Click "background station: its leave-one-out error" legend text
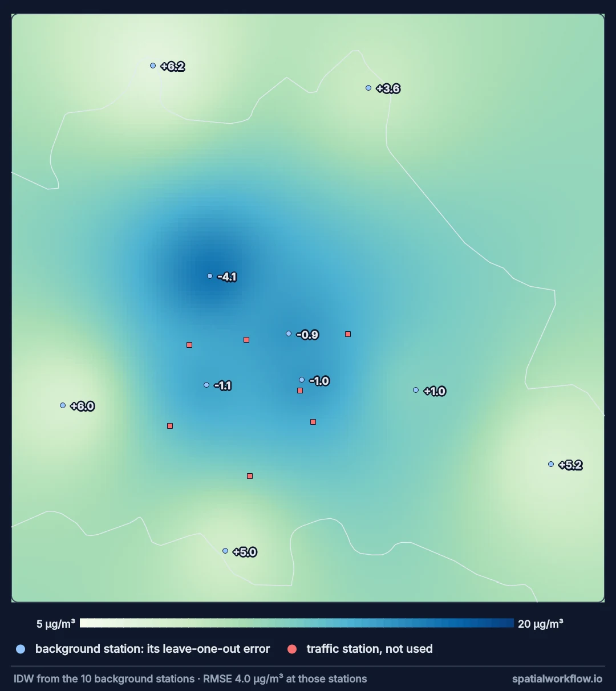The height and width of the screenshot is (691, 616). [153, 649]
